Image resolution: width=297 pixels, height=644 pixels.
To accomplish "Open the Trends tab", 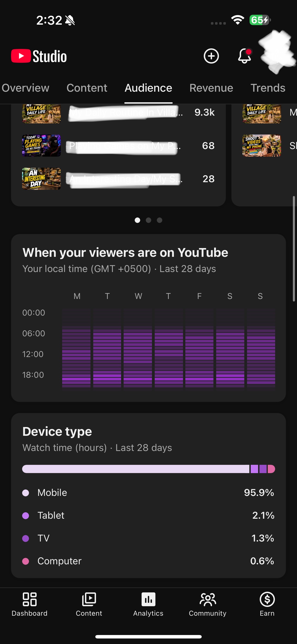I will [268, 88].
